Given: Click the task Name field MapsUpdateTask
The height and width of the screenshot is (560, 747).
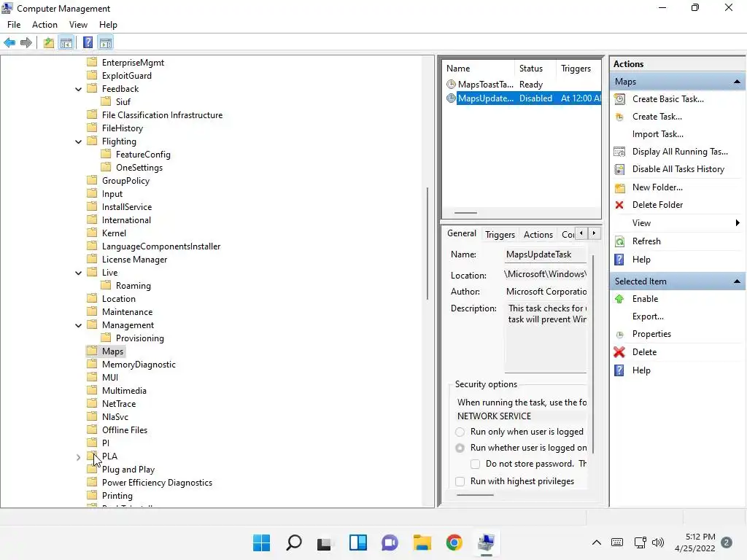Looking at the screenshot, I should pos(546,254).
